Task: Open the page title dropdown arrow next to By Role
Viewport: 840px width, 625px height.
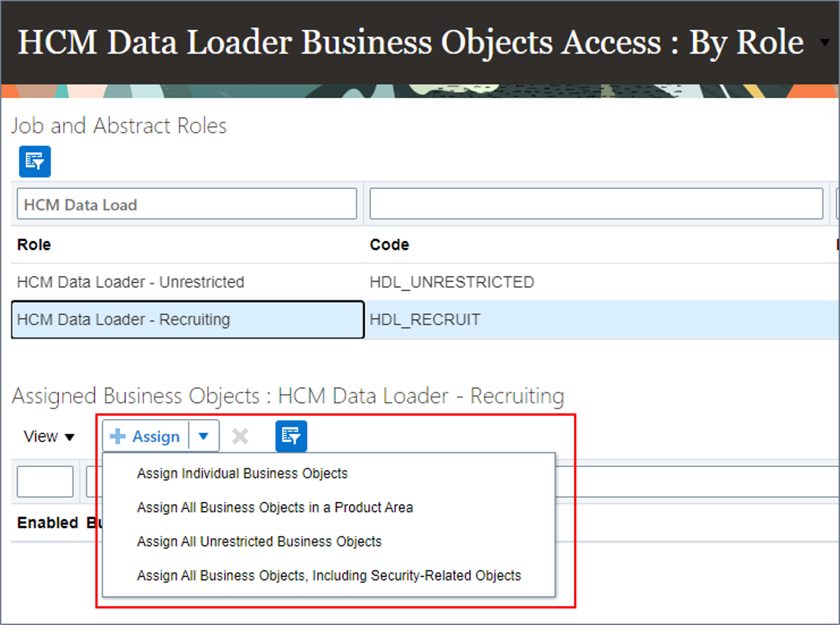Action: pos(824,42)
